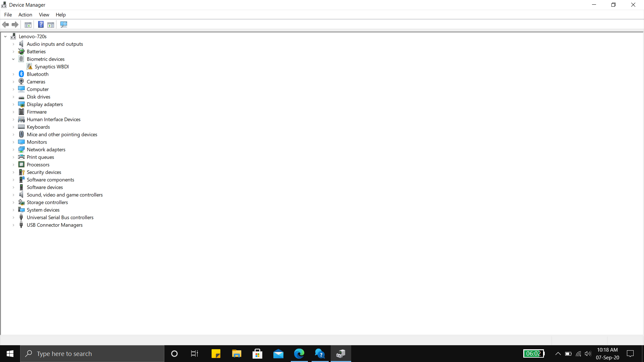644x362 pixels.
Task: Select the Storage controllers icon
Action: (x=21, y=202)
